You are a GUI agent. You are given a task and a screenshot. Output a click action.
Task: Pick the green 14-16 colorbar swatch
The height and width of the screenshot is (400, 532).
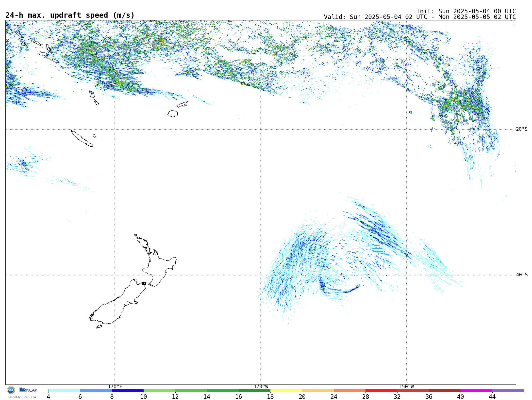223,391
